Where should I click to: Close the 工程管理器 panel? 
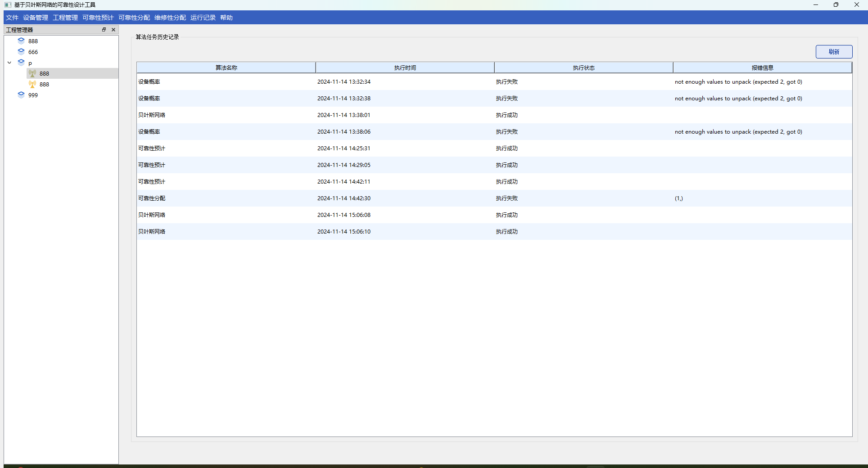113,30
